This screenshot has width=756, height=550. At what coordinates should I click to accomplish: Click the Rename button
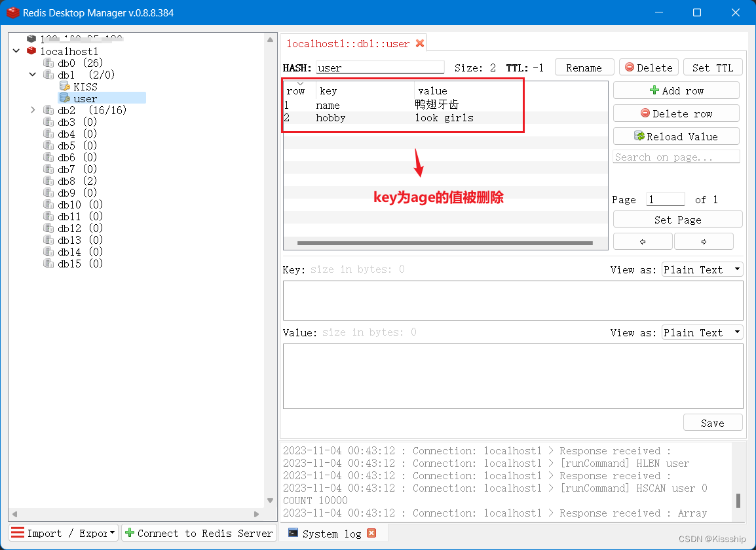[x=584, y=68]
